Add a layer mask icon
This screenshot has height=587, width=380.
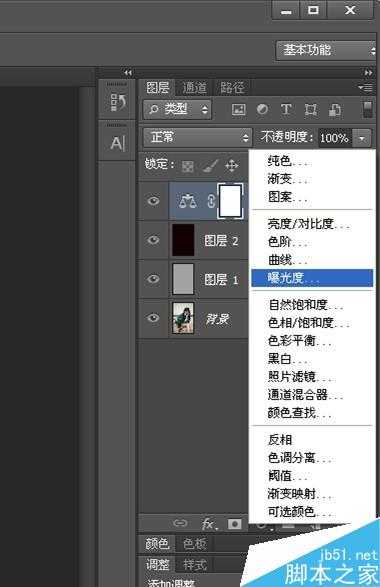coord(235,524)
